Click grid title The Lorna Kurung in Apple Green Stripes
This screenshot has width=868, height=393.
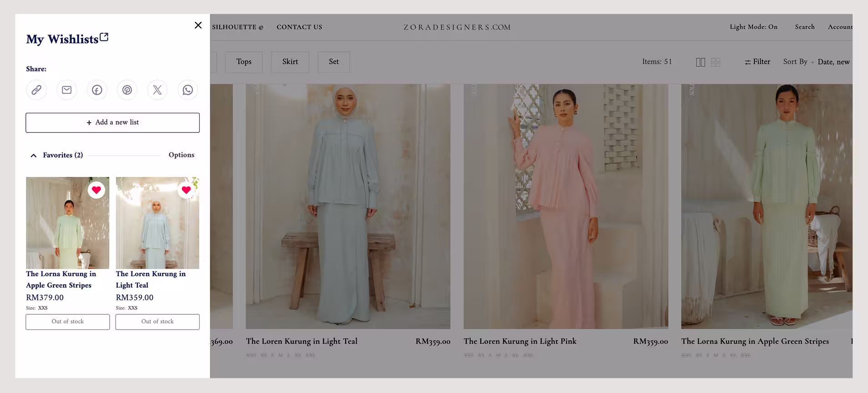click(755, 342)
